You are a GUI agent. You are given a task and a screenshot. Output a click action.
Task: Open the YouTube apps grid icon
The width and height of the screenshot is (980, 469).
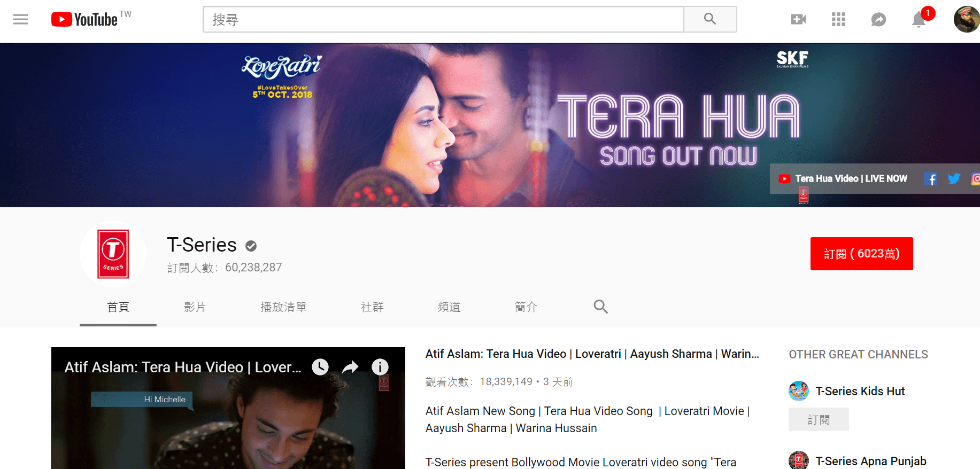838,20
